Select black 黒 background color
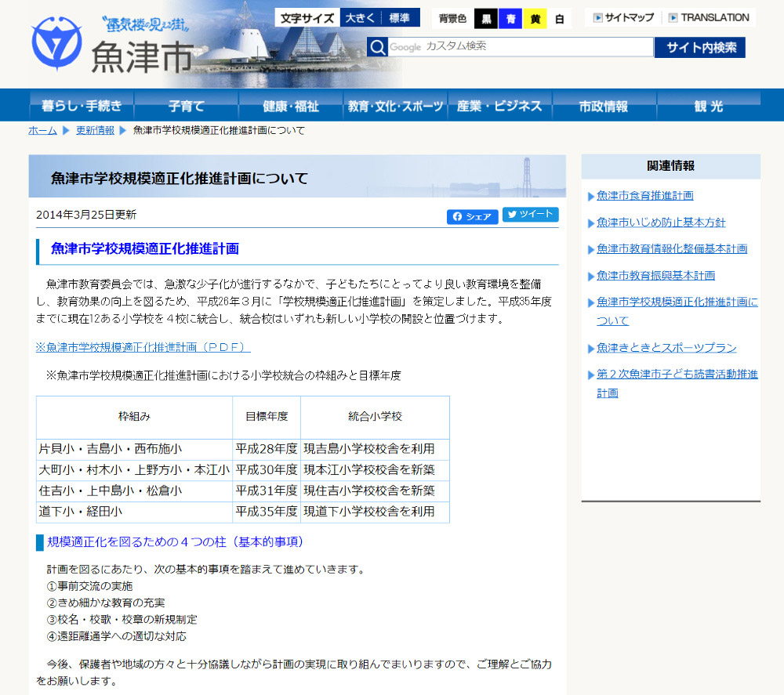Viewport: 784px width, 695px height. tap(486, 19)
